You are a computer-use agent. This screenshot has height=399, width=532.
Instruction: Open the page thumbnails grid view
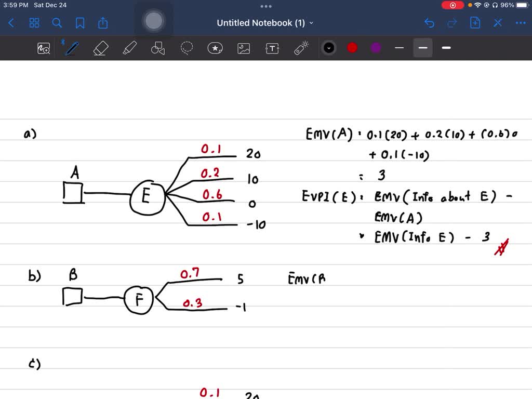34,23
